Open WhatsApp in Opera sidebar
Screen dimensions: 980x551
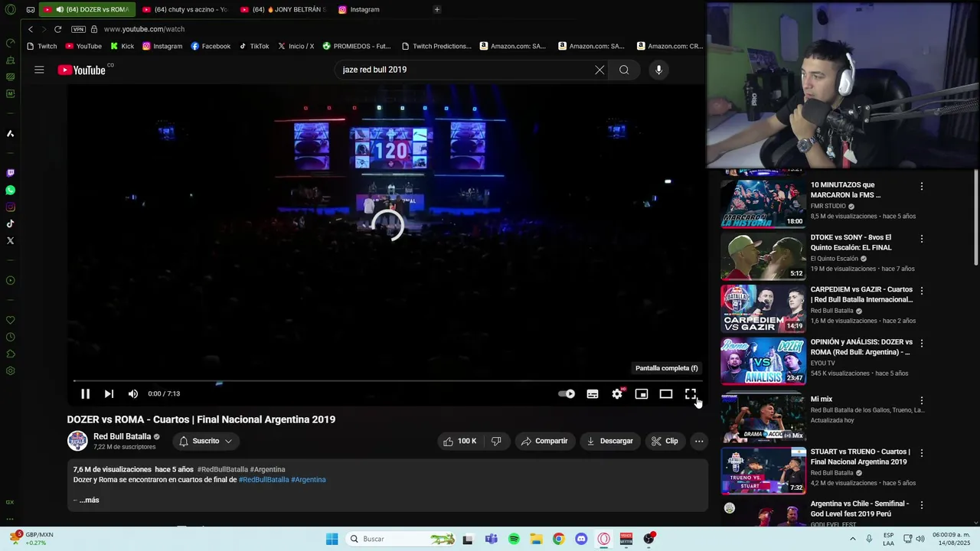click(x=10, y=190)
